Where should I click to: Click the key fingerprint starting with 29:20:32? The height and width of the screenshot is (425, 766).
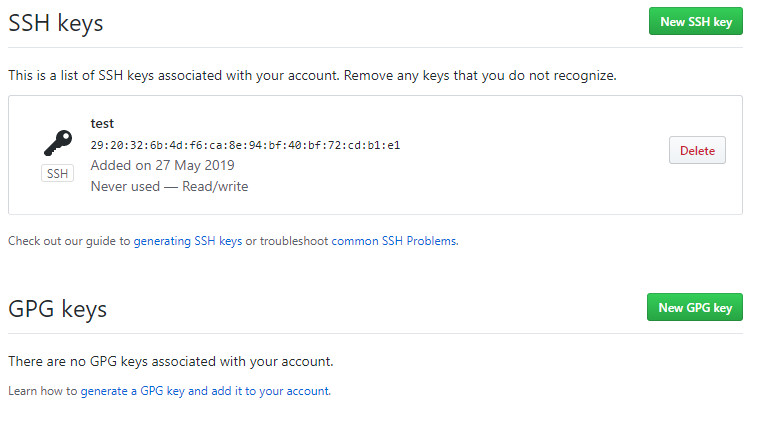(245, 145)
